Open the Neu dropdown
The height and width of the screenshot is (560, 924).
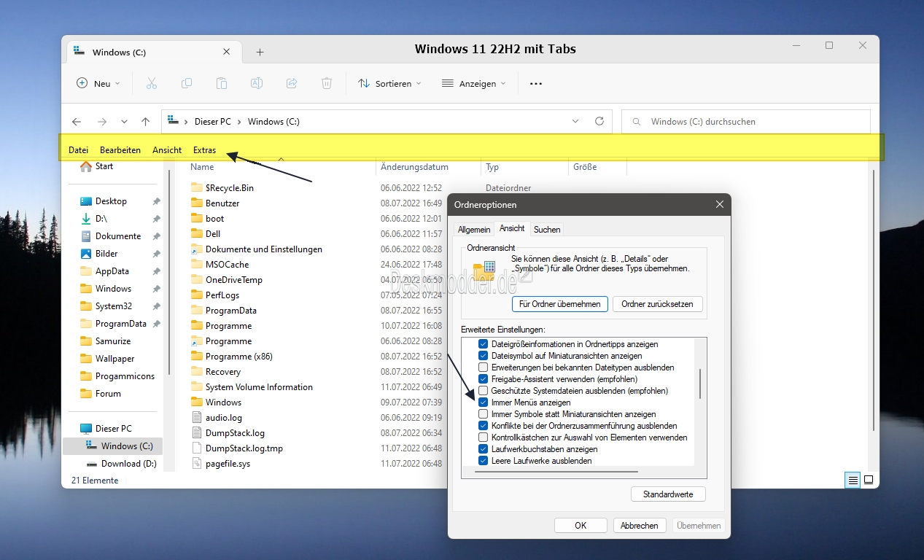[x=98, y=84]
